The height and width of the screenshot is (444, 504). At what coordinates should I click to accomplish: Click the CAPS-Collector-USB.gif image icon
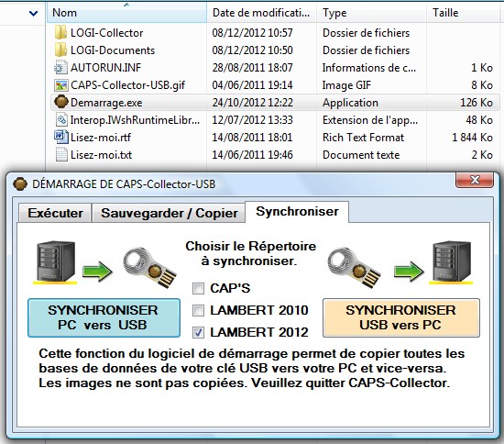(x=61, y=85)
